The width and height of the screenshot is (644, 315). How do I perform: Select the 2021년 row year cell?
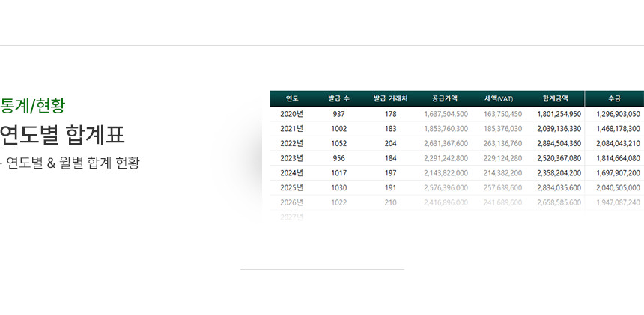291,129
